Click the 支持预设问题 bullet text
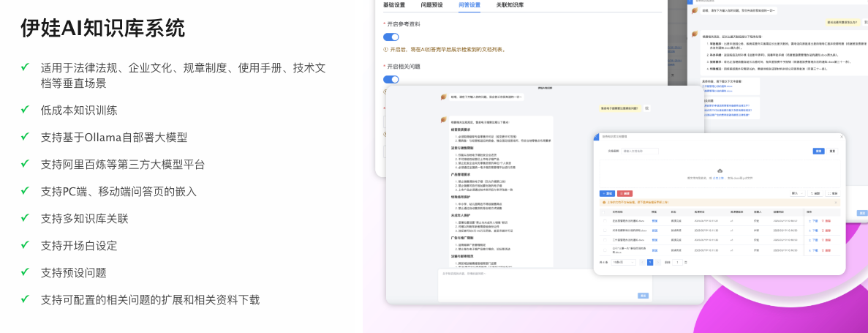 pyautogui.click(x=74, y=272)
